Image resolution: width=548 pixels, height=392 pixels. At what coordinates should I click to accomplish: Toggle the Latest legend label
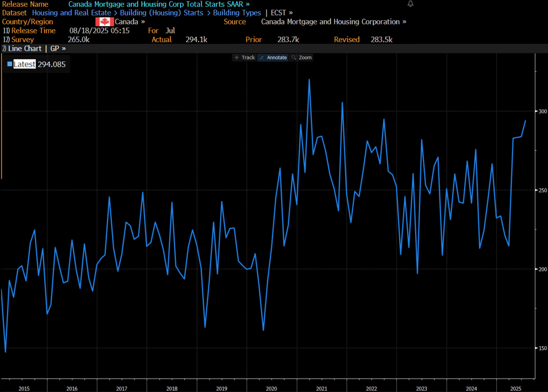[24, 64]
